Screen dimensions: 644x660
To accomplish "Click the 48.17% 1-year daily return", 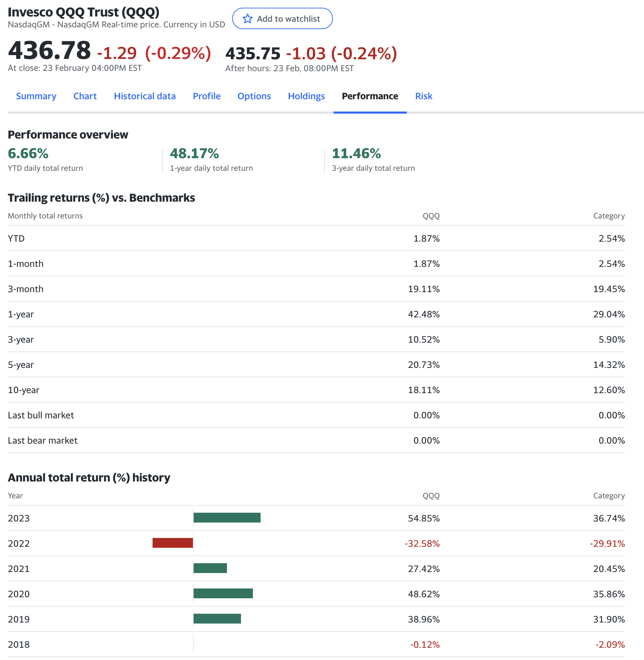I will click(194, 153).
